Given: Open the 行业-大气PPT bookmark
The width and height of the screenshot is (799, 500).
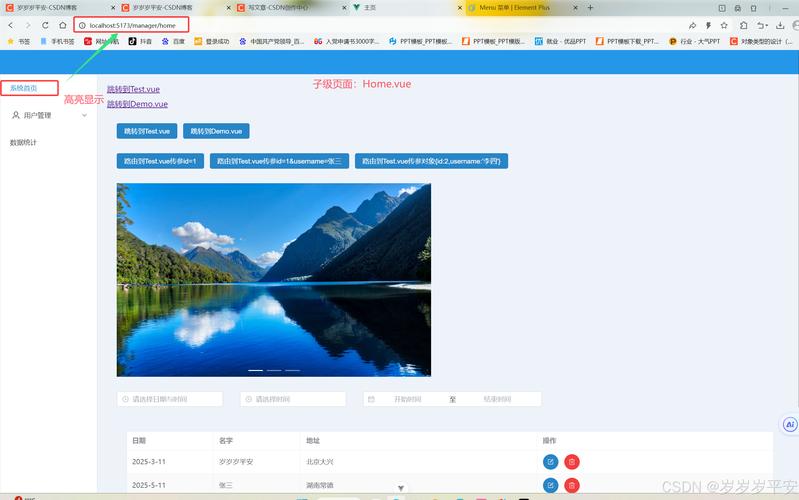Looking at the screenshot, I should tap(694, 41).
